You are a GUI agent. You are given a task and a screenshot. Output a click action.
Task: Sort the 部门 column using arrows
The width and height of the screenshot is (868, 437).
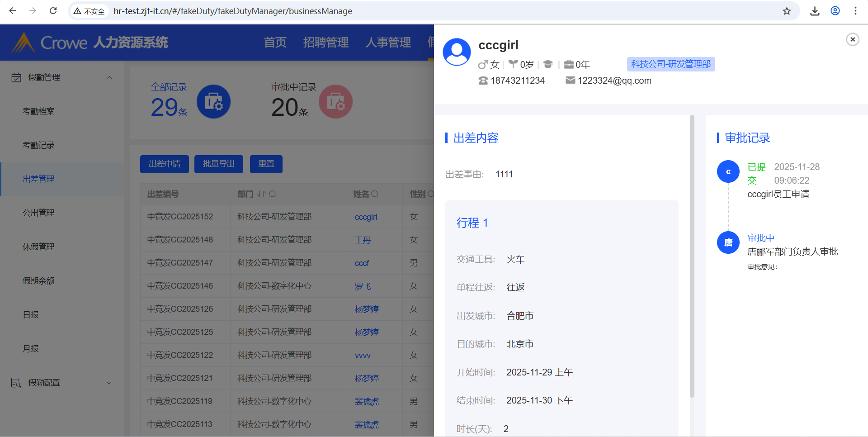pos(262,194)
